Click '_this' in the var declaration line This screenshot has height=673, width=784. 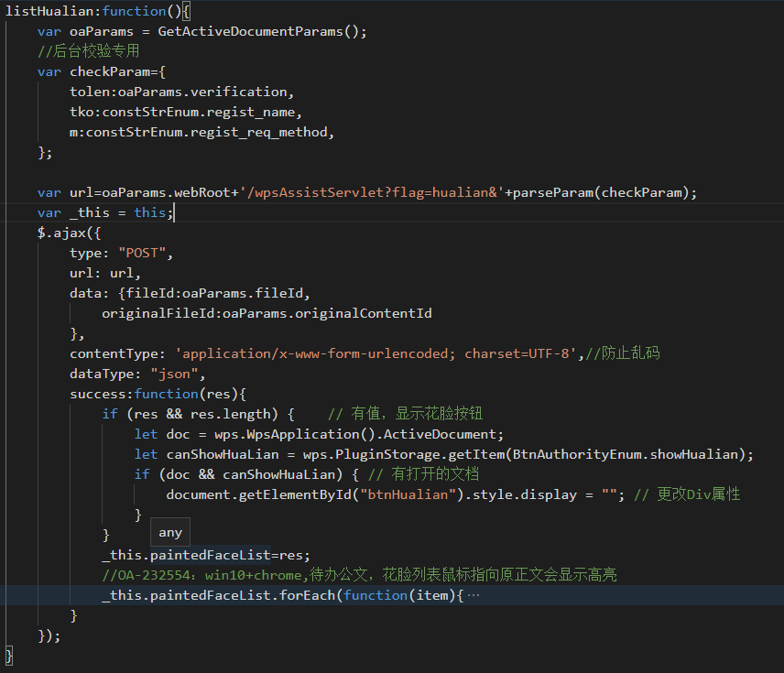(90, 212)
